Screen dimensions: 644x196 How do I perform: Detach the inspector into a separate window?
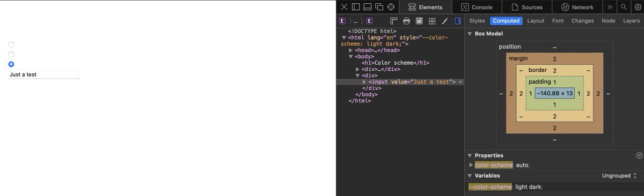pos(379,7)
